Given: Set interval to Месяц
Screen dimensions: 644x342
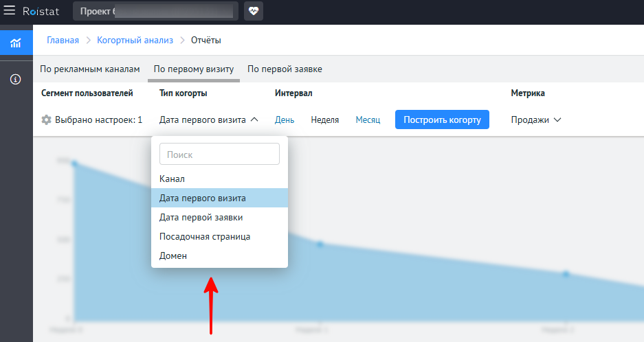Looking at the screenshot, I should pos(368,119).
